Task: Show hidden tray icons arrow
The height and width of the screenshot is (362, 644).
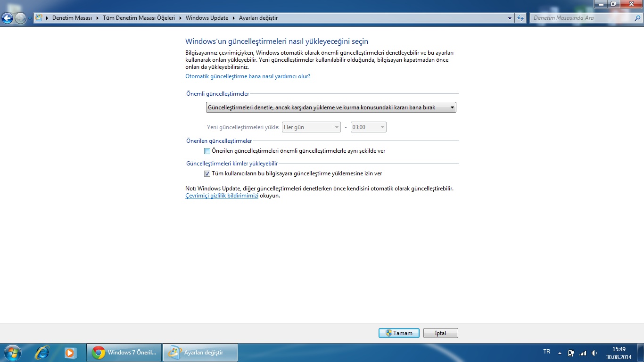Action: click(x=560, y=353)
